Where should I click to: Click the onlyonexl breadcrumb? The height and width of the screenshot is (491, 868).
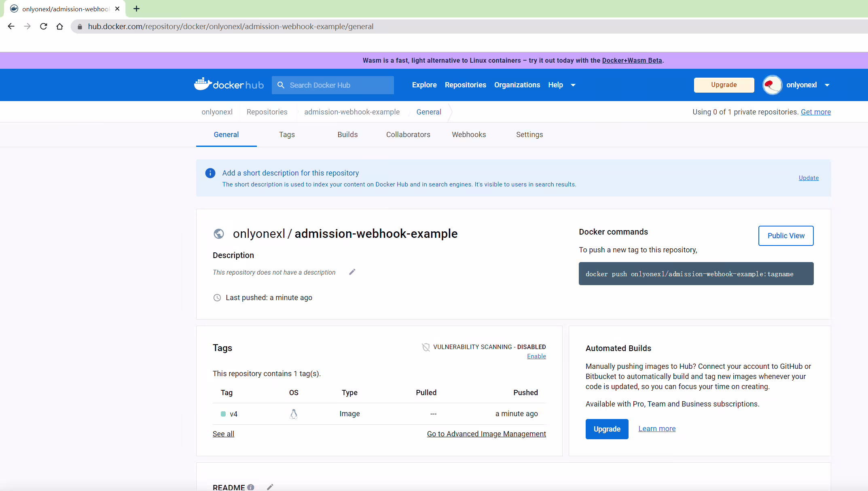(217, 112)
